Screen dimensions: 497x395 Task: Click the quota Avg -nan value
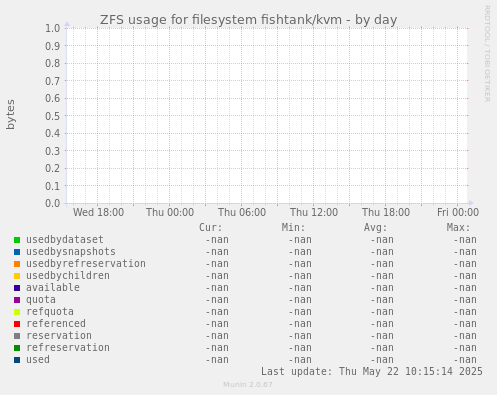(x=382, y=300)
